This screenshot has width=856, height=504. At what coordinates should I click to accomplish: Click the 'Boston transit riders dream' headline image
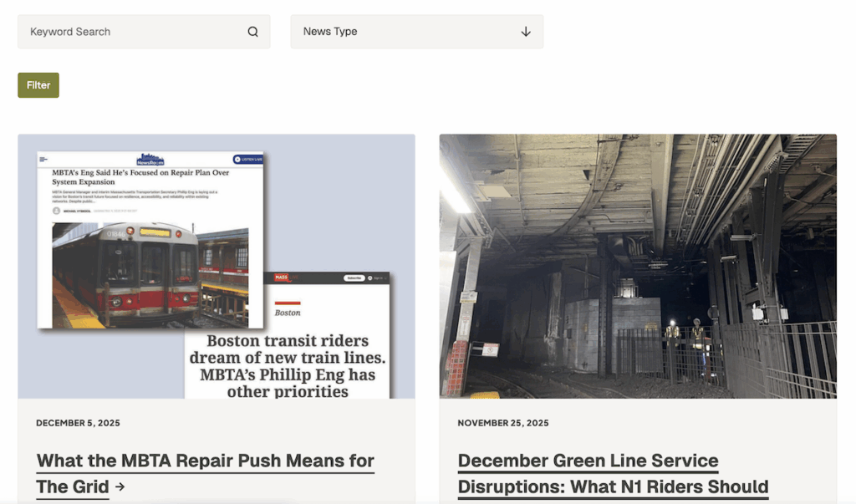pyautogui.click(x=287, y=356)
